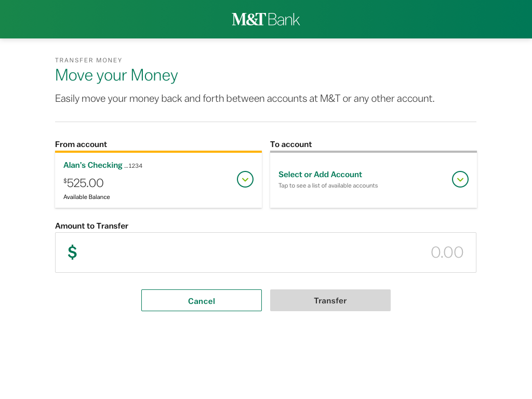
Task: Click the 'To account' label
Action: click(x=291, y=144)
